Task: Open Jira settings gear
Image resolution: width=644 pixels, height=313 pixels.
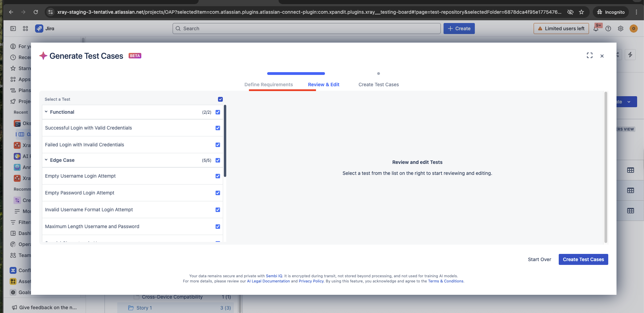Action: pos(620,29)
